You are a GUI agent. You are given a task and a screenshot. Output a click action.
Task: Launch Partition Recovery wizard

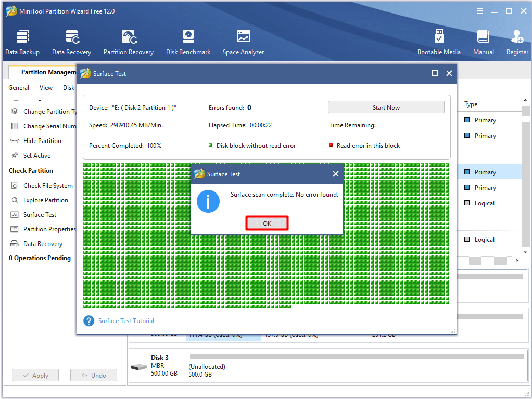pyautogui.click(x=129, y=42)
